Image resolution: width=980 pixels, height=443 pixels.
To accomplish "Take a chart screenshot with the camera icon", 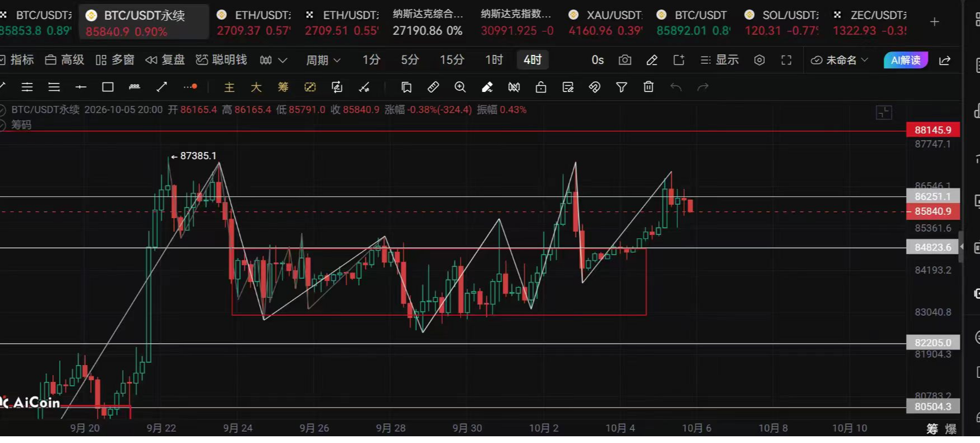I will click(625, 60).
